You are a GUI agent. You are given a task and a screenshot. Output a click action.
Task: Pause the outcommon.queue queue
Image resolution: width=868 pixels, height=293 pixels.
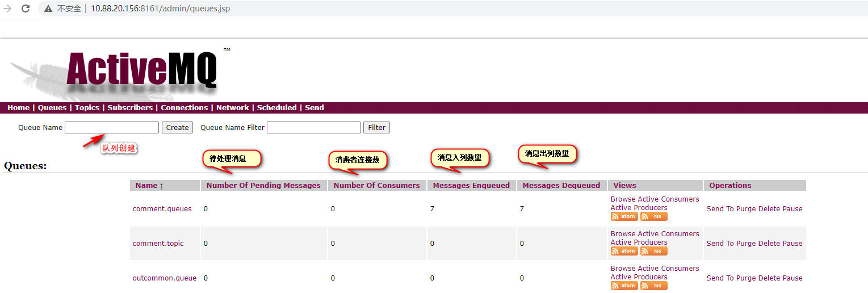[792, 278]
